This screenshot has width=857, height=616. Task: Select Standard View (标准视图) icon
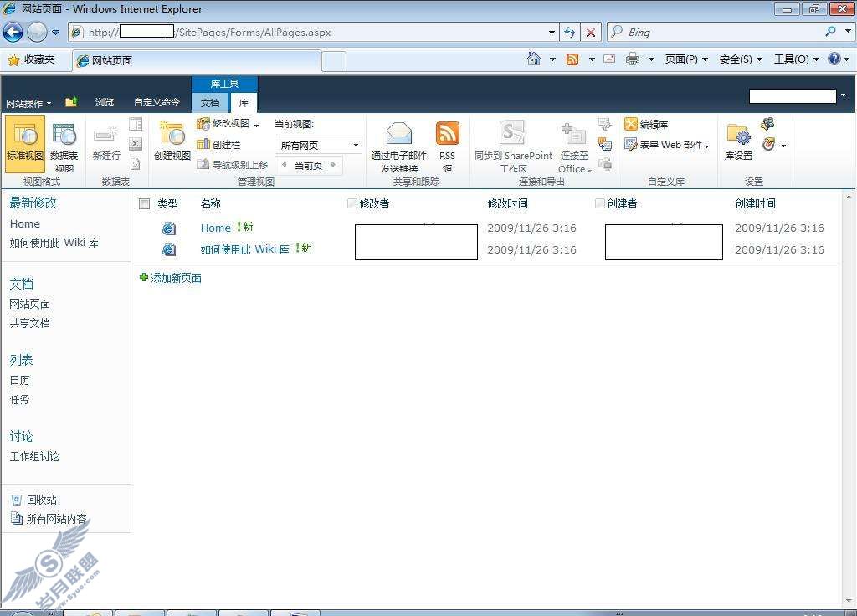[25, 144]
